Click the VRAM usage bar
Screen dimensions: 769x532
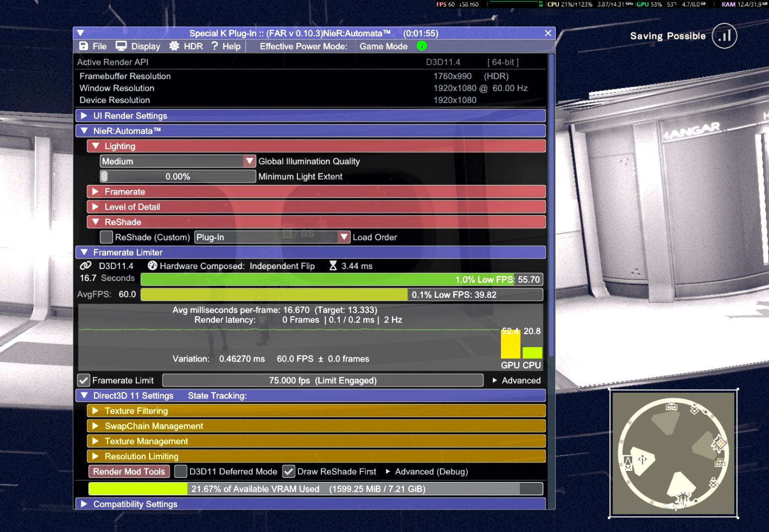pyautogui.click(x=315, y=489)
